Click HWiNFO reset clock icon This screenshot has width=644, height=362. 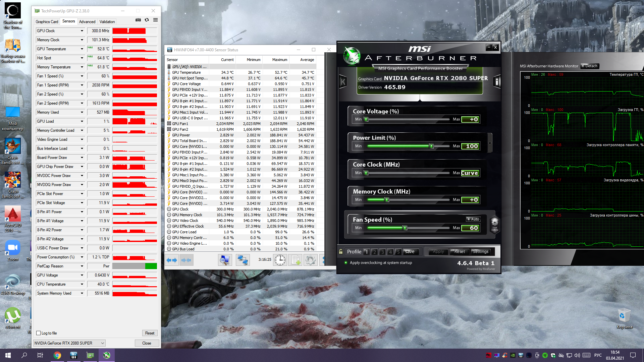[280, 260]
